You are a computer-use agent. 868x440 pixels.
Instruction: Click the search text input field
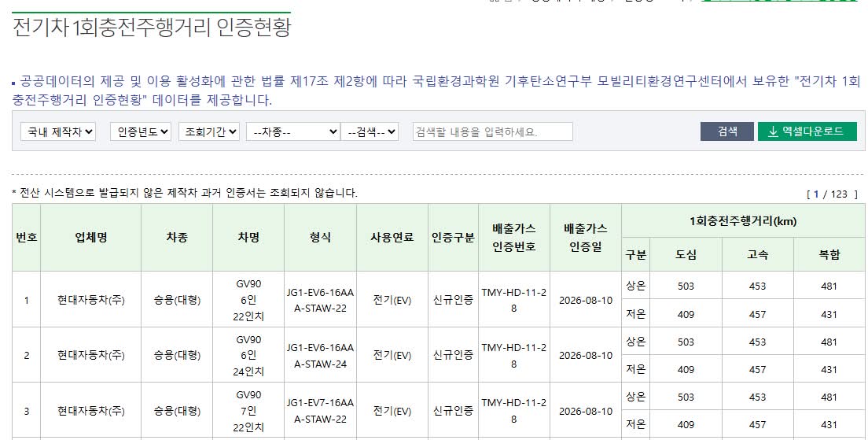click(493, 132)
